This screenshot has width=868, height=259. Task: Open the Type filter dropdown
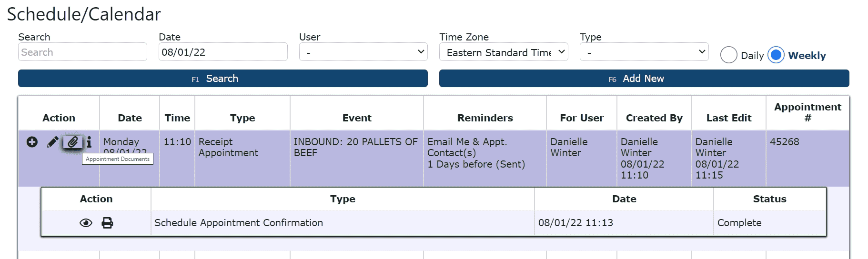[644, 52]
